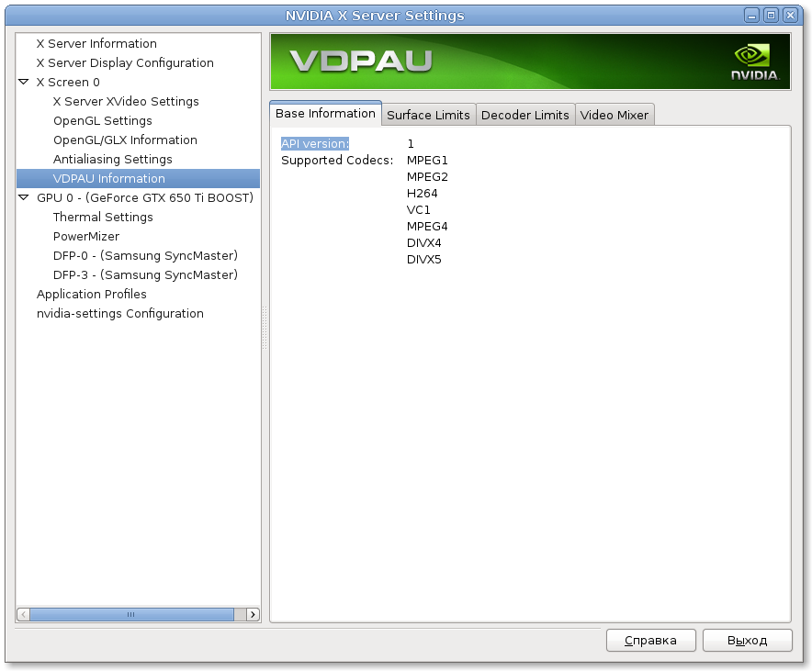Open OpenGL/GLX Information page
The height and width of the screenshot is (671, 812).
click(x=125, y=140)
